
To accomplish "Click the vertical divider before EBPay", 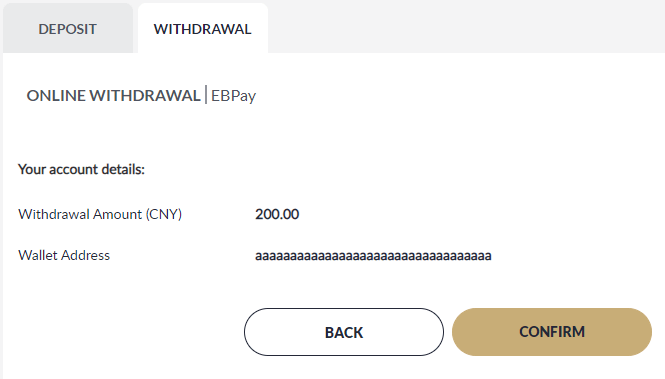I will click(x=206, y=95).
